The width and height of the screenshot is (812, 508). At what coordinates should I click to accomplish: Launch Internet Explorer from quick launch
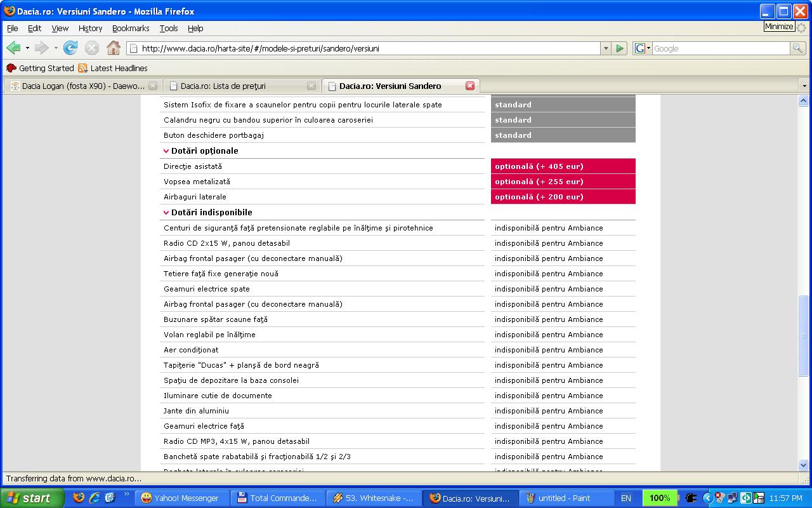coord(95,498)
